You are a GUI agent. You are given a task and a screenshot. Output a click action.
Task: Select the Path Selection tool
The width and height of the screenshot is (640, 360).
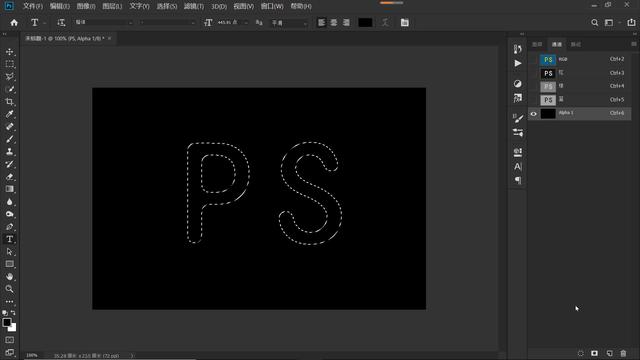9,252
